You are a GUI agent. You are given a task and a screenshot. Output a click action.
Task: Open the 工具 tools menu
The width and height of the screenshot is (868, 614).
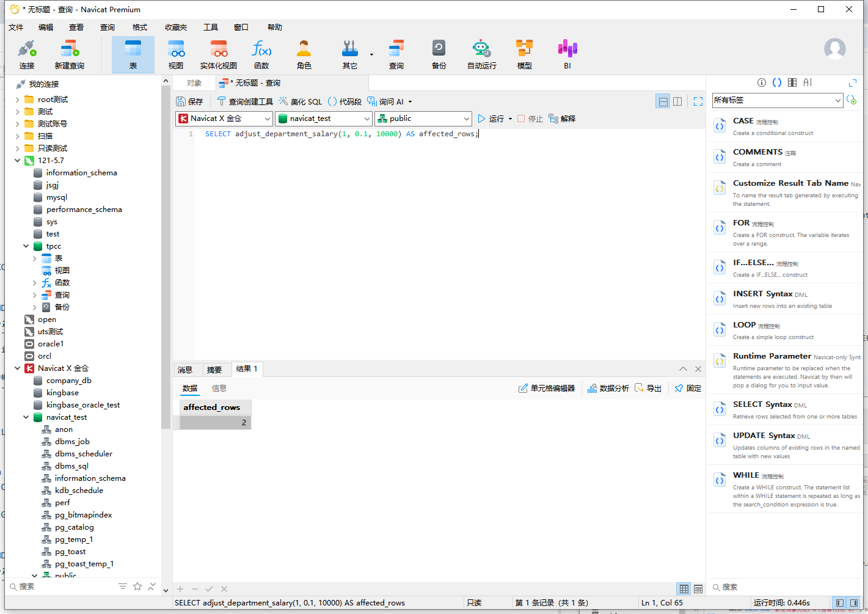[211, 27]
